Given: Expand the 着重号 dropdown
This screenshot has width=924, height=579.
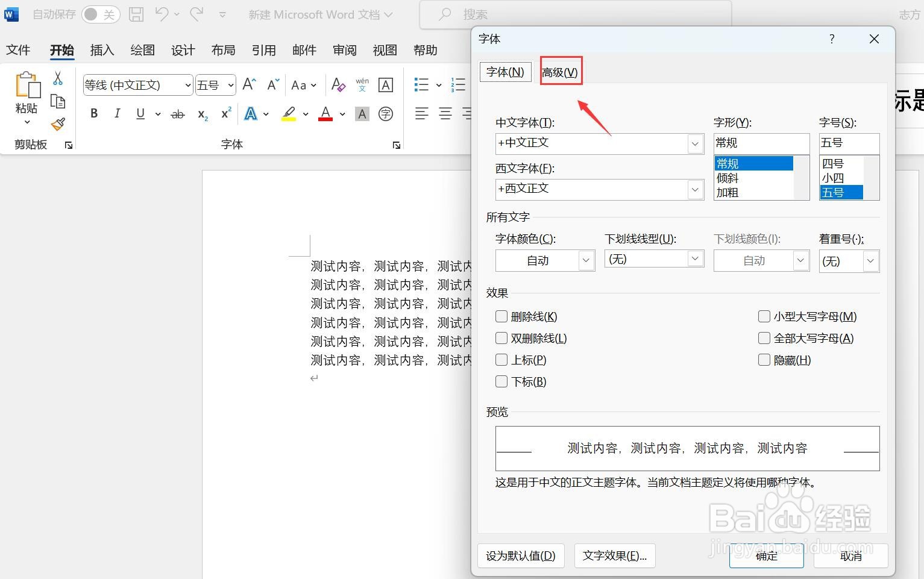Looking at the screenshot, I should (870, 261).
